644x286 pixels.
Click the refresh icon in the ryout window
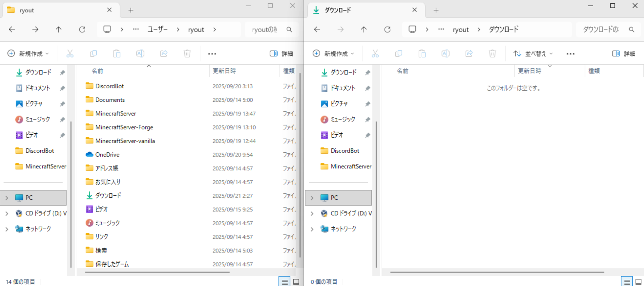tap(82, 30)
